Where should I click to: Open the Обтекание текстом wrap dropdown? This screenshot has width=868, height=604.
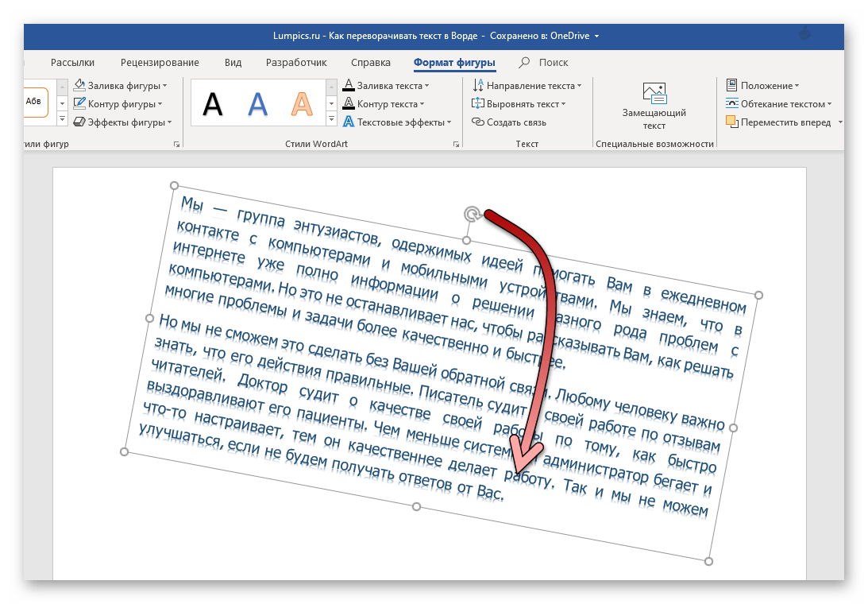coord(829,104)
